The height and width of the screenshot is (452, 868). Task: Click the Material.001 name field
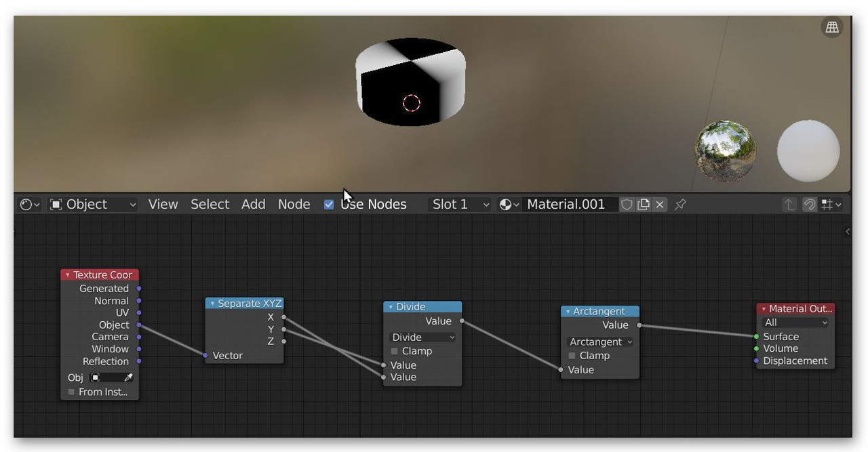[570, 205]
